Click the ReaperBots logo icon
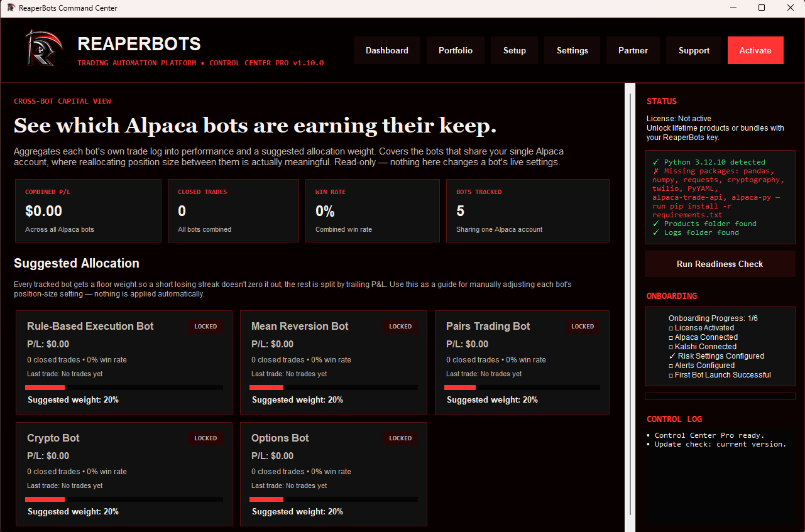The width and height of the screenshot is (805, 532). click(43, 48)
